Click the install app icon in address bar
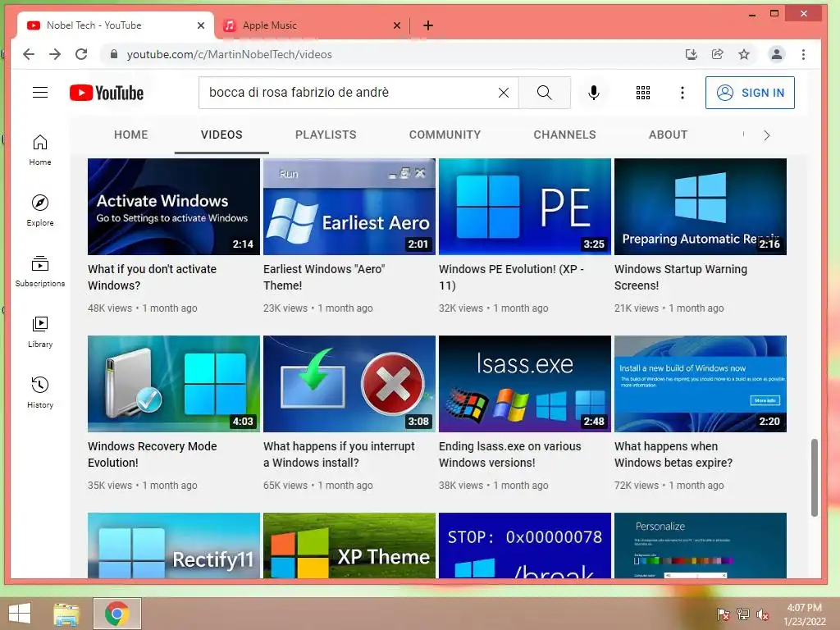This screenshot has height=630, width=840. tap(691, 54)
